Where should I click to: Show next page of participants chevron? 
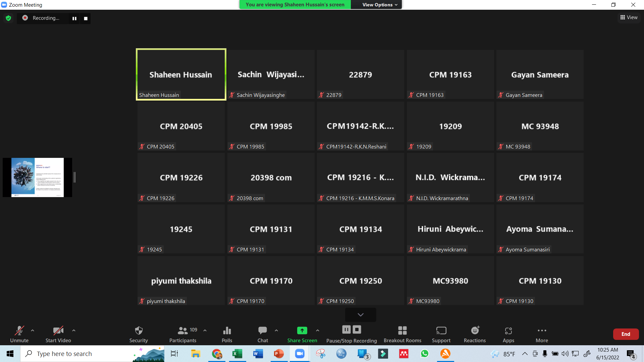click(361, 315)
